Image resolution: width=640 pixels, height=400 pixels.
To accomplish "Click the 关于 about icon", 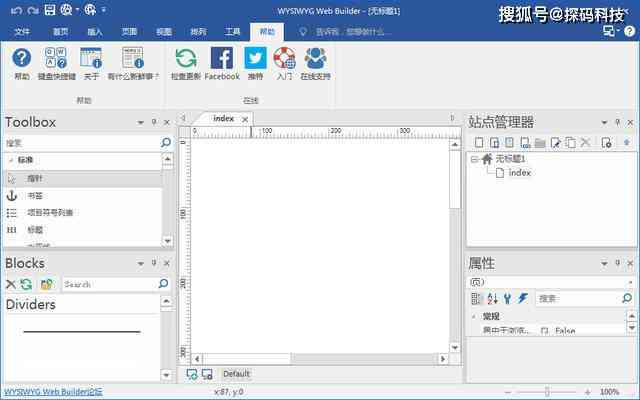I will [91, 58].
